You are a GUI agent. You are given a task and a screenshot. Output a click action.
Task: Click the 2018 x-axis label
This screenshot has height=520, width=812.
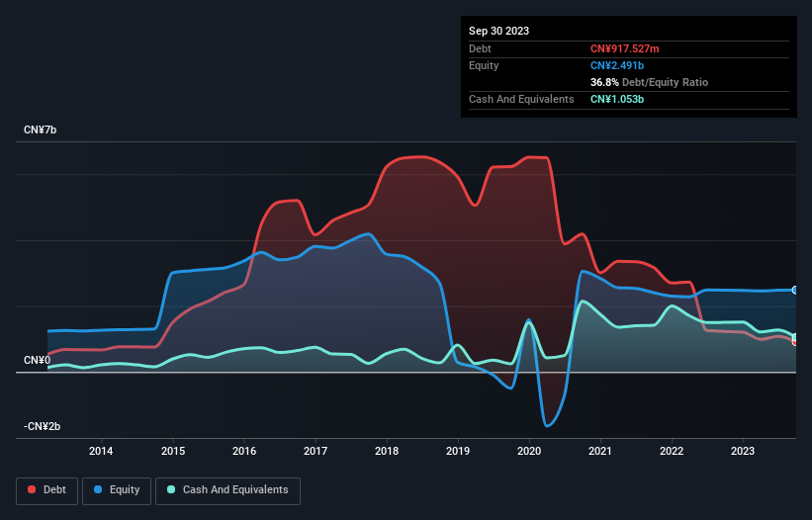tap(387, 451)
